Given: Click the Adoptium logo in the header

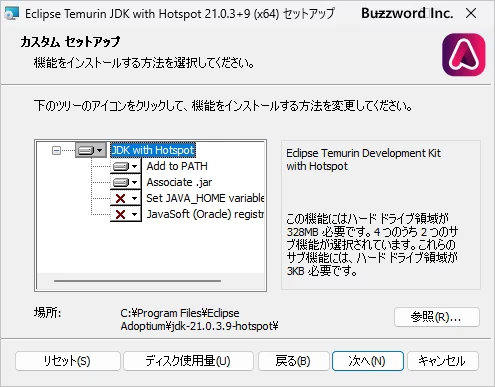Looking at the screenshot, I should [x=464, y=55].
